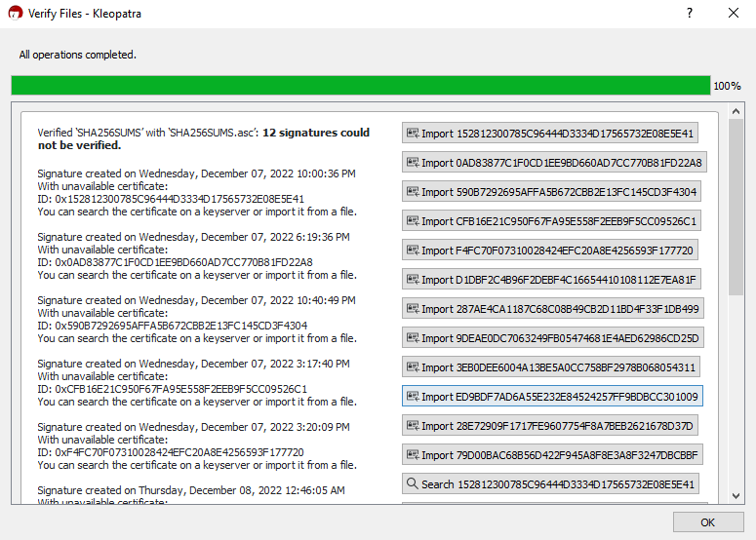Click signature line dated 6:19:36 PM

[194, 237]
